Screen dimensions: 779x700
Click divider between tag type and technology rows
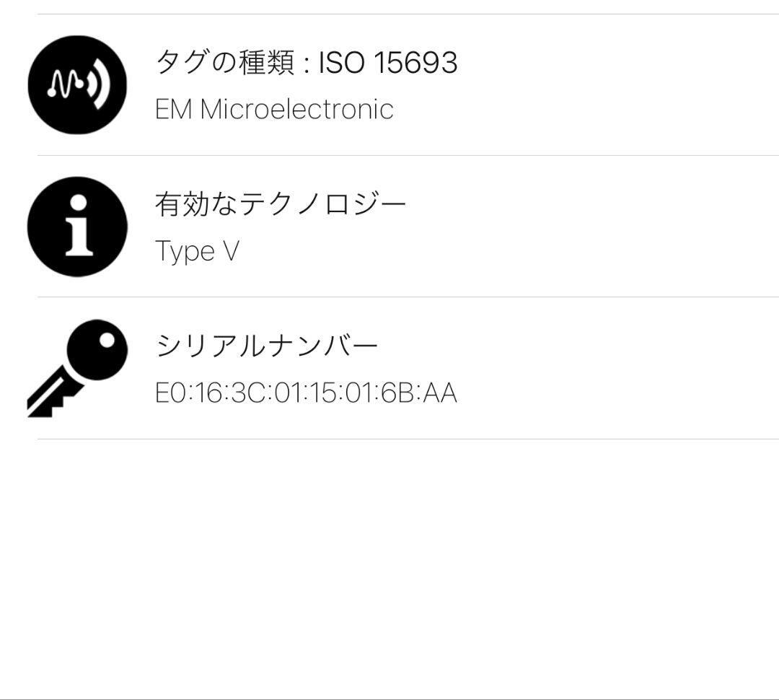408,155
